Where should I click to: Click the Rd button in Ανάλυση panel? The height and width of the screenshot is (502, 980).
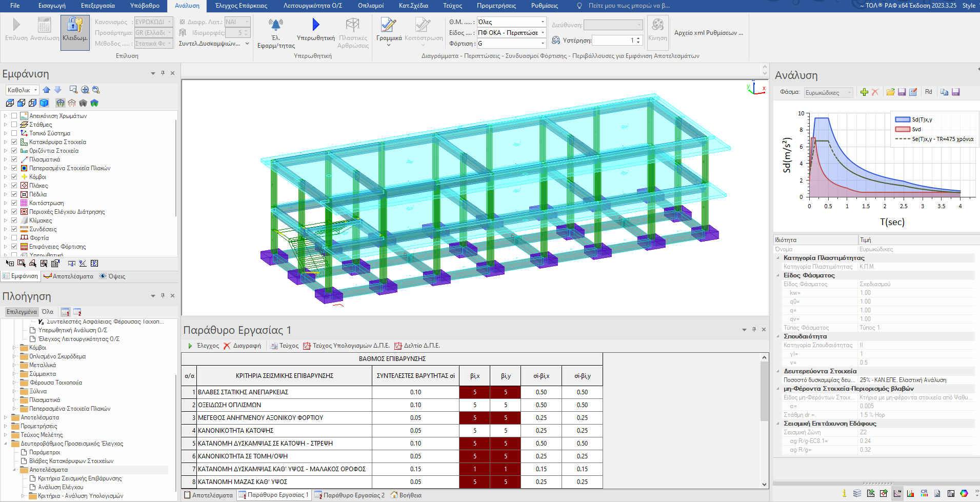click(928, 92)
